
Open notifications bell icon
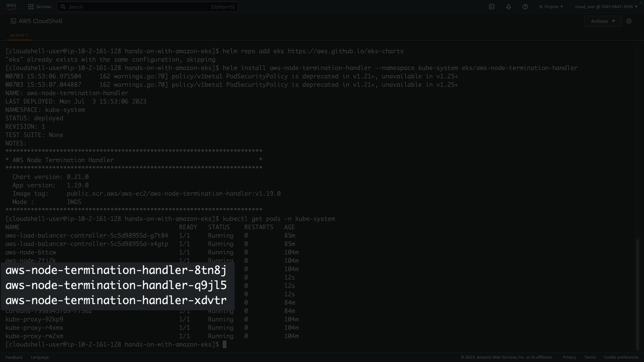click(508, 7)
